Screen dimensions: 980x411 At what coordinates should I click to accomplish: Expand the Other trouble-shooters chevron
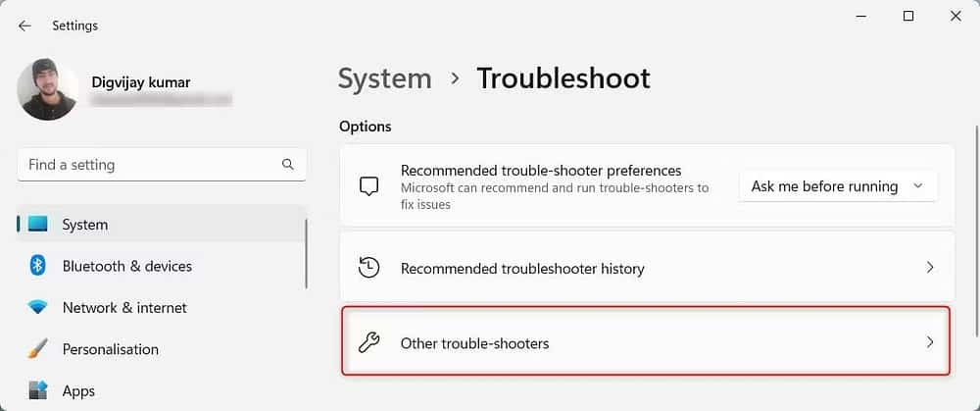[x=930, y=343]
